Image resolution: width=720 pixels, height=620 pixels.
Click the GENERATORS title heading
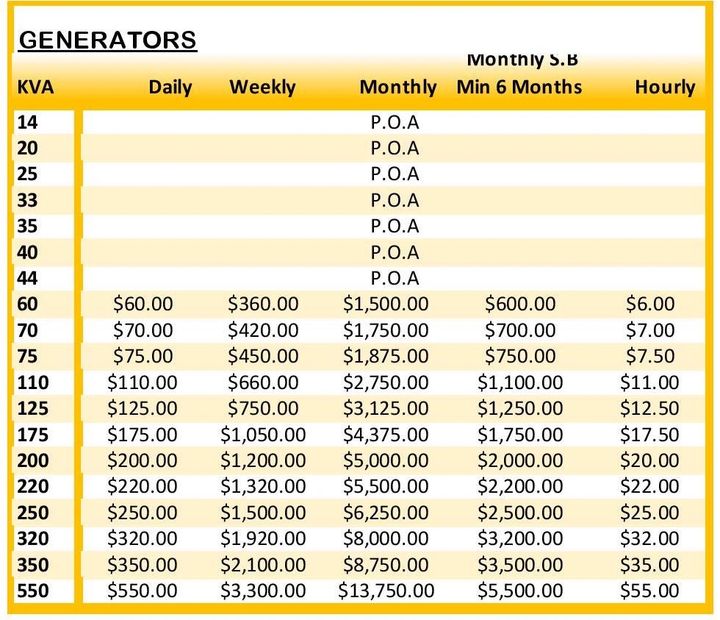[108, 40]
